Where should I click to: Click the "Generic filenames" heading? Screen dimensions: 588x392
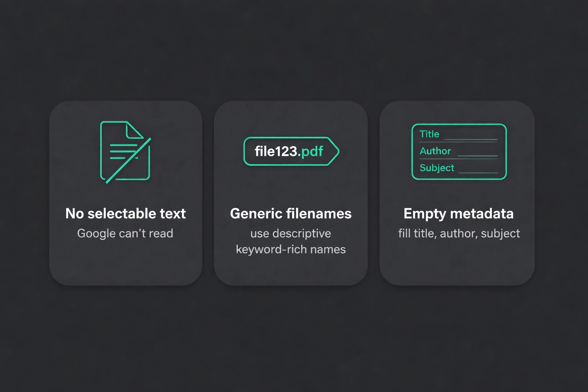click(291, 214)
